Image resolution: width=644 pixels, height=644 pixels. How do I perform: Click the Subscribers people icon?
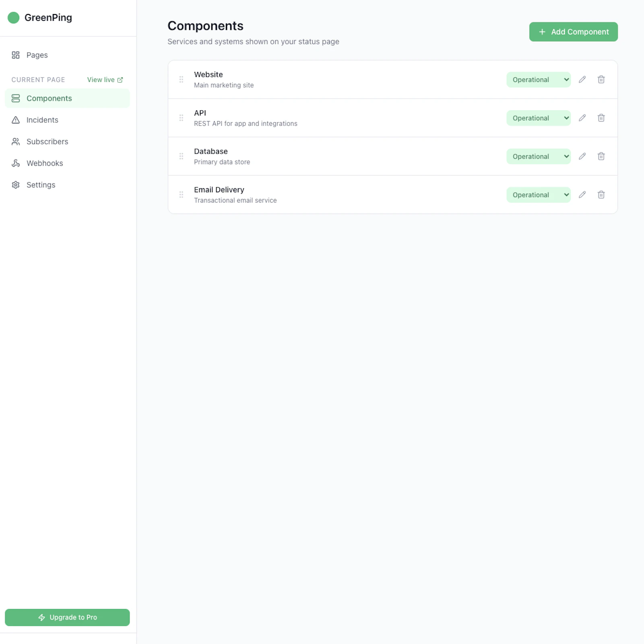point(16,142)
